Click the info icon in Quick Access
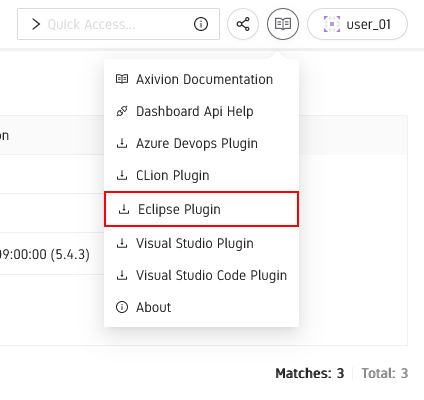 pos(201,24)
